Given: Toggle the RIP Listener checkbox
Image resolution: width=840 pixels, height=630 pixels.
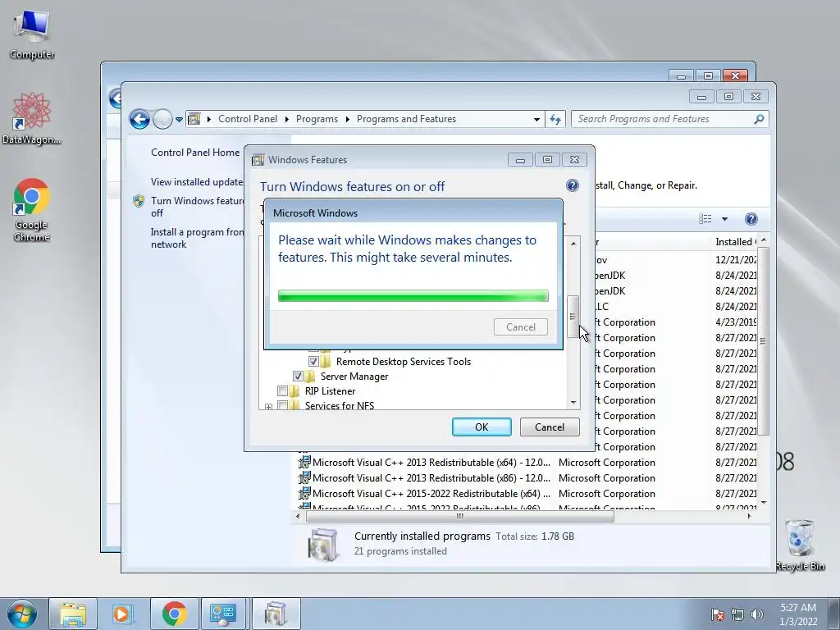Looking at the screenshot, I should pos(282,391).
